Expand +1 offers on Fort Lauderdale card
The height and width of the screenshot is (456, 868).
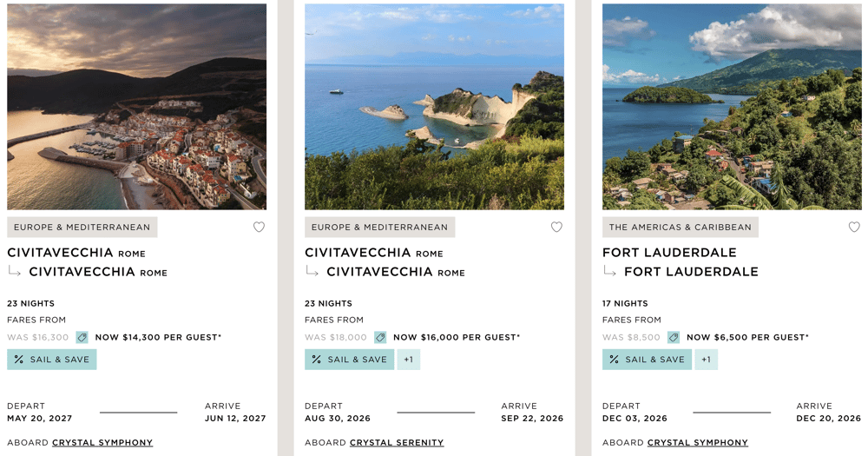click(707, 360)
